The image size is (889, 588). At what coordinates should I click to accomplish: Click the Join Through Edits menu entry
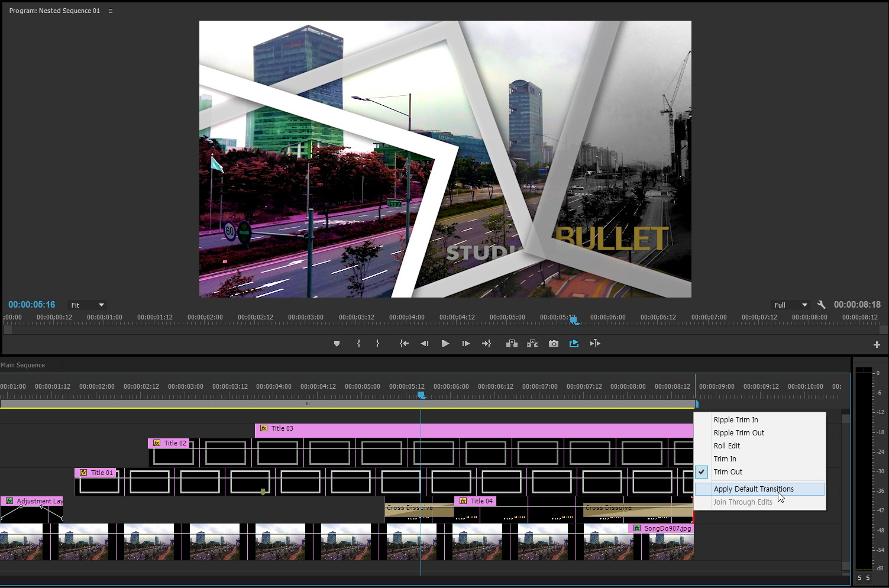(x=759, y=502)
